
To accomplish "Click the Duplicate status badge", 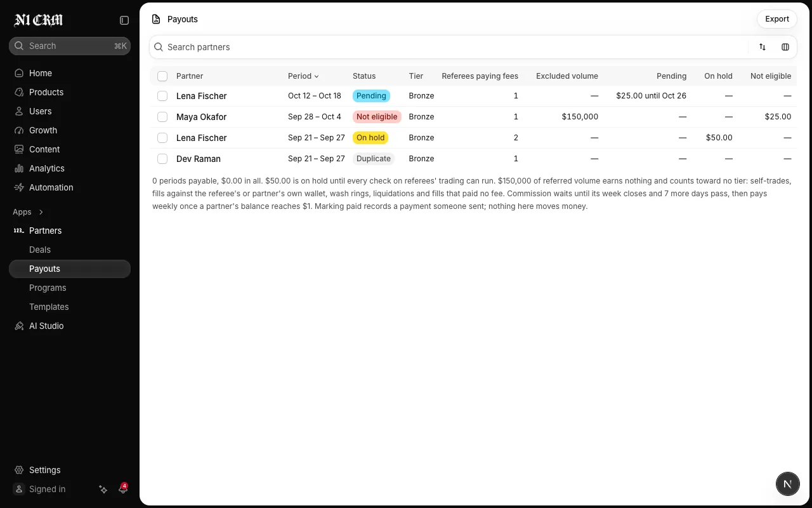I will (374, 159).
